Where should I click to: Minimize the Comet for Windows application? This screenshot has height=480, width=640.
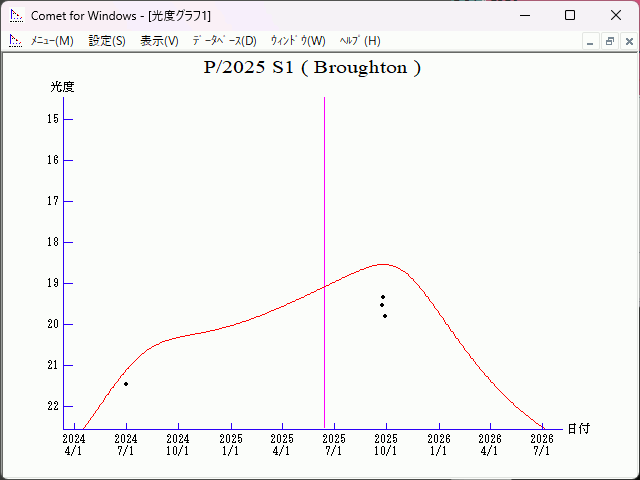click(525, 16)
